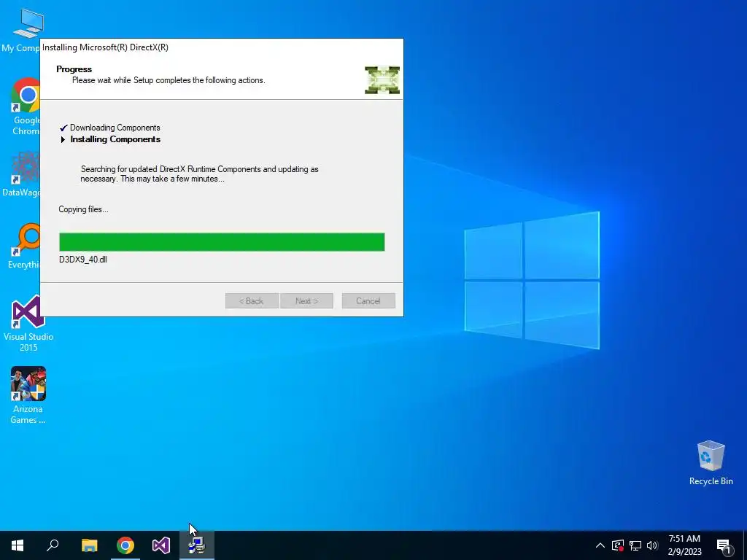Switch to Visual Studio in the taskbar
Viewport: 747px width, 560px height.
click(x=161, y=545)
